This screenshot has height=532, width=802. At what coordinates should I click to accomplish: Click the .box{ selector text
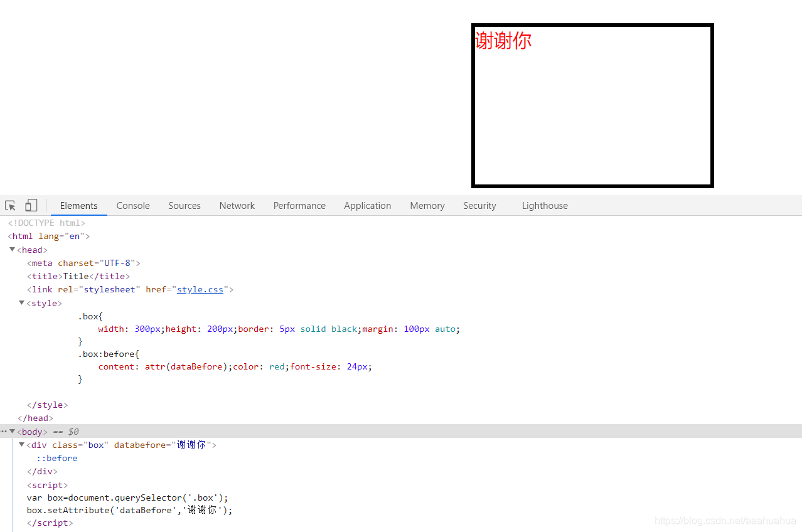coord(90,317)
